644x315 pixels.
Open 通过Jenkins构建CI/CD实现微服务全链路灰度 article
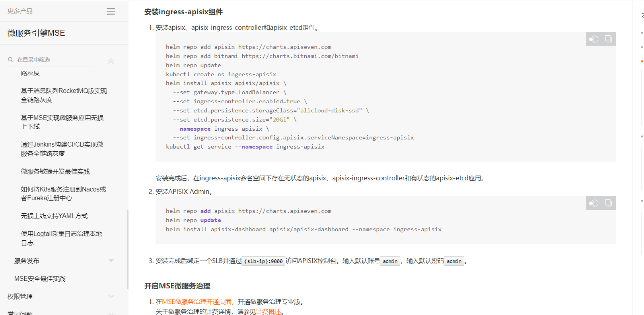coord(62,149)
